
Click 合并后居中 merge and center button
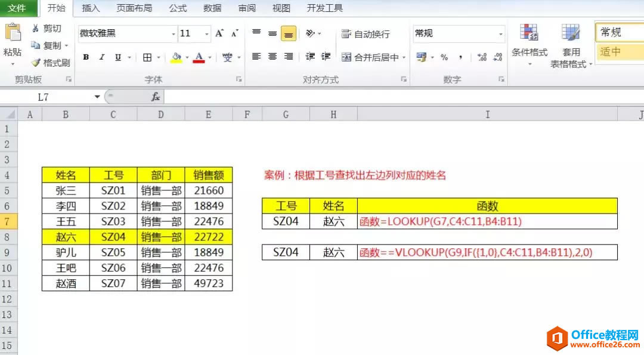coord(370,57)
